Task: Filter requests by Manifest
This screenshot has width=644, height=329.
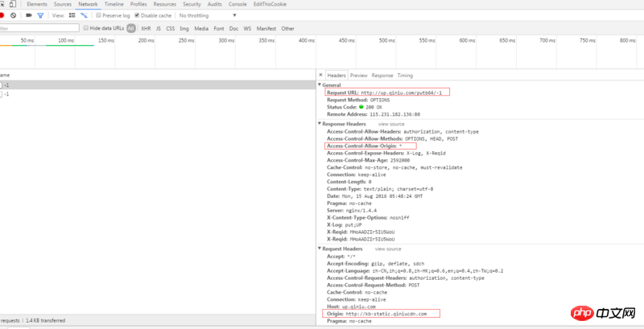Action: pos(266,28)
